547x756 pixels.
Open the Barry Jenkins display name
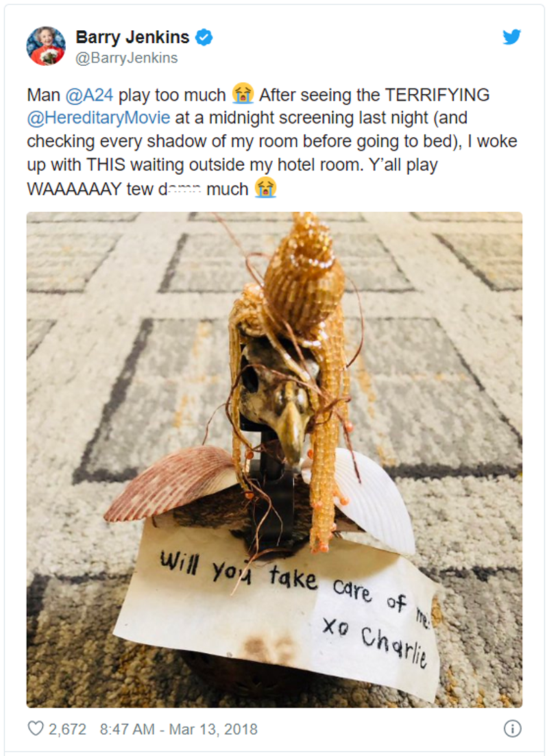coord(132,37)
